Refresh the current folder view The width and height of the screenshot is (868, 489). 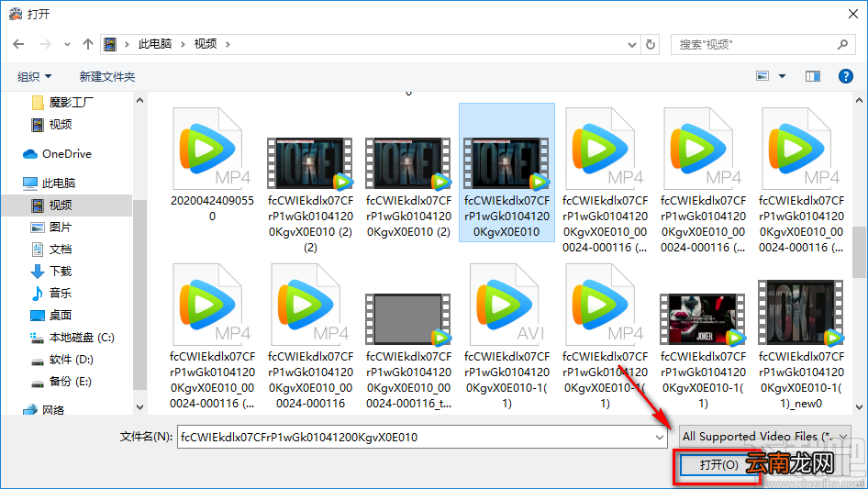651,44
